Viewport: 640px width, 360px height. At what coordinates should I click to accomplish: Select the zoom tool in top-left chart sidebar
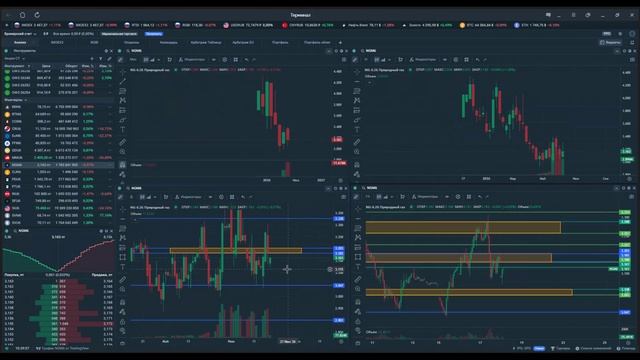122,152
